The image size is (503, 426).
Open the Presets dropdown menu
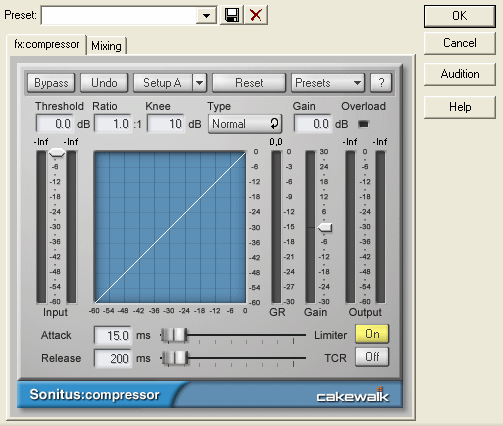tap(328, 83)
